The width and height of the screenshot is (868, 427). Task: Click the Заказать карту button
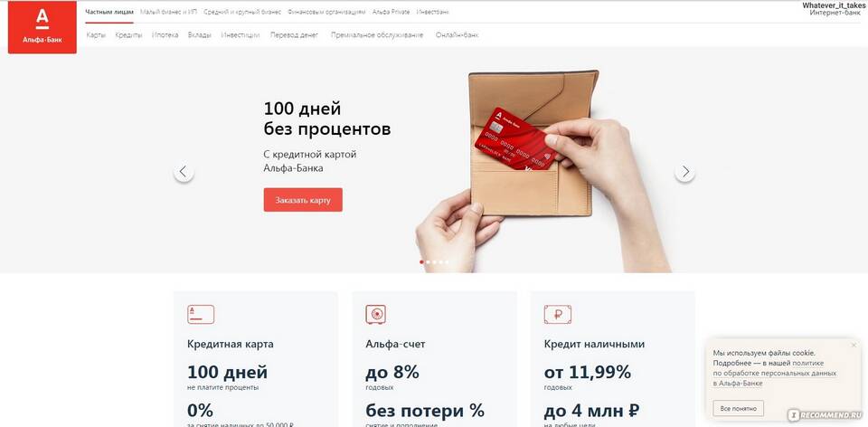303,200
